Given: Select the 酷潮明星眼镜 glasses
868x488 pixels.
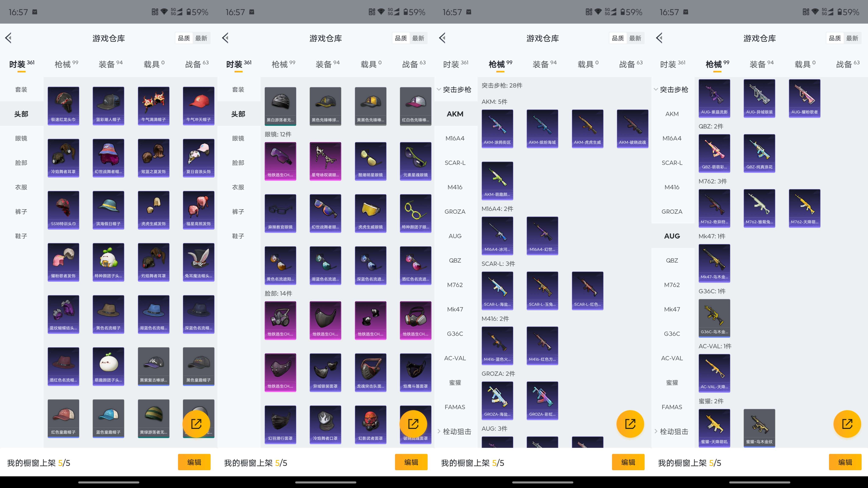Looking at the screenshot, I should point(371,162).
